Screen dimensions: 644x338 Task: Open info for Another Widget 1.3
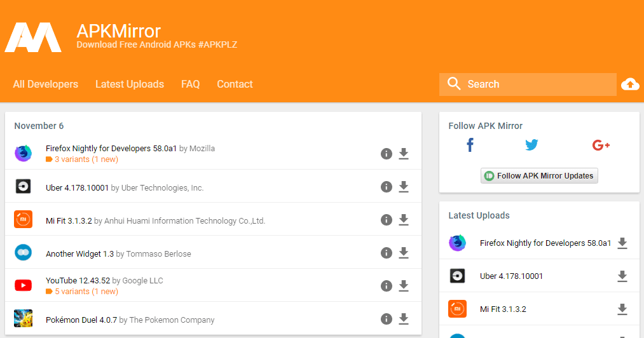[386, 253]
